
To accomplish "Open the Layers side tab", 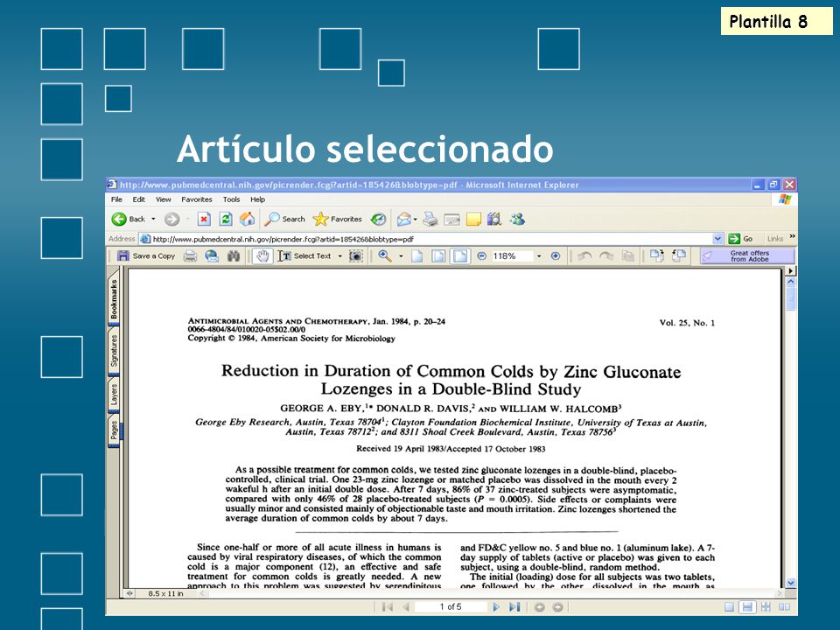I will [x=114, y=395].
